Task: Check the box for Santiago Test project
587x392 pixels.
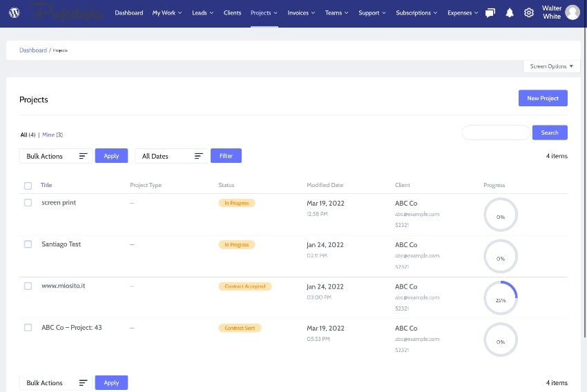Action: 28,244
